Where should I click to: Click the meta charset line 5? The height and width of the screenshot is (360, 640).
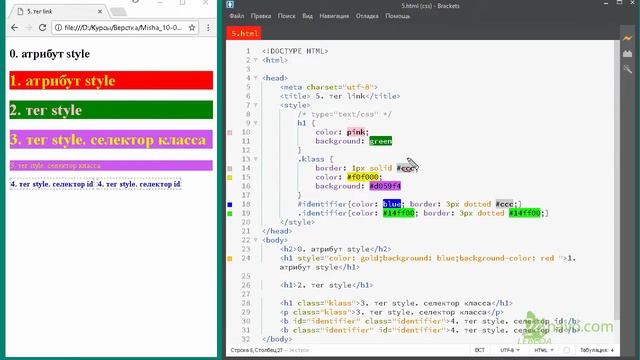click(329, 87)
